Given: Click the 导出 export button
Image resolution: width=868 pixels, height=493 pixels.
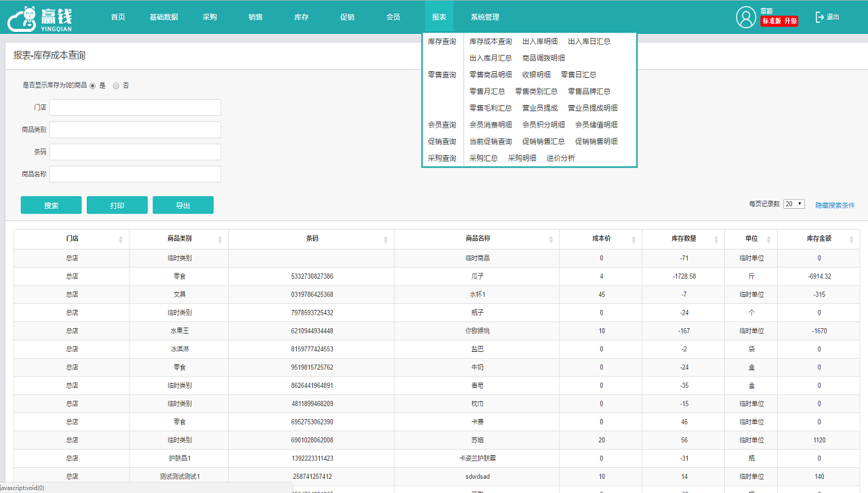Looking at the screenshot, I should (183, 205).
